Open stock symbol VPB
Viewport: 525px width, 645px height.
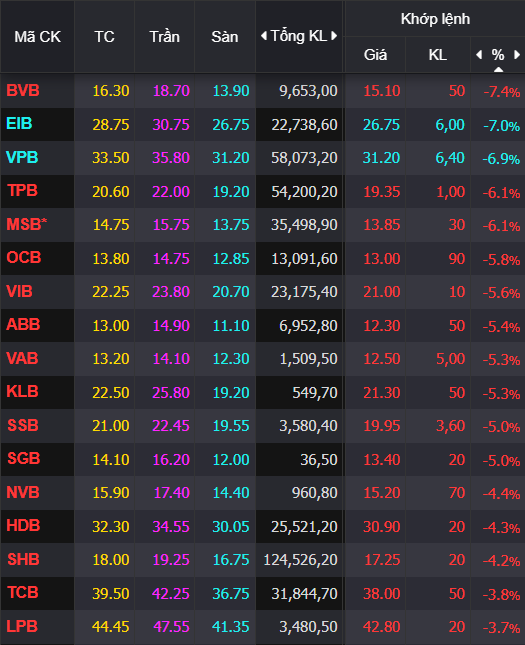[22, 158]
